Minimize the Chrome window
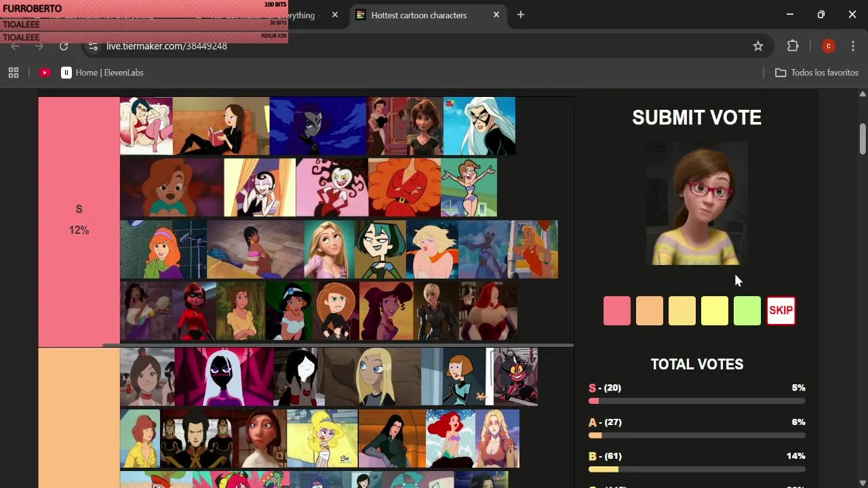Viewport: 868px width, 488px height. (789, 14)
